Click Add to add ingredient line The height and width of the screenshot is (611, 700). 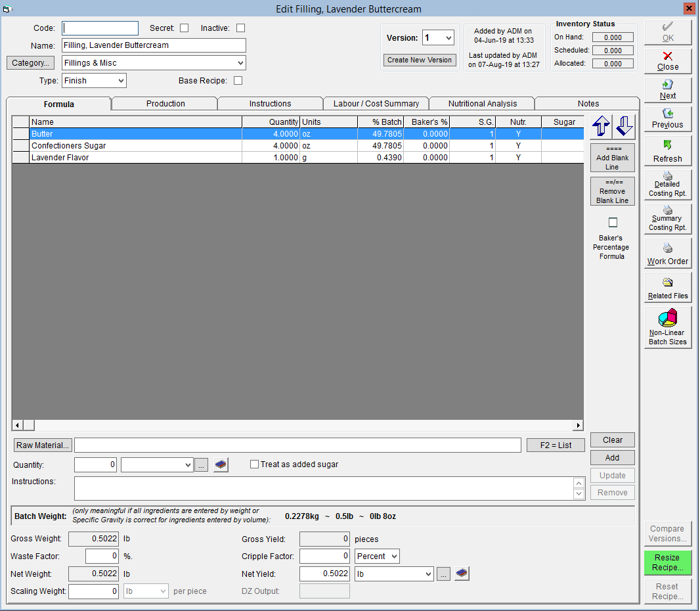tap(613, 458)
